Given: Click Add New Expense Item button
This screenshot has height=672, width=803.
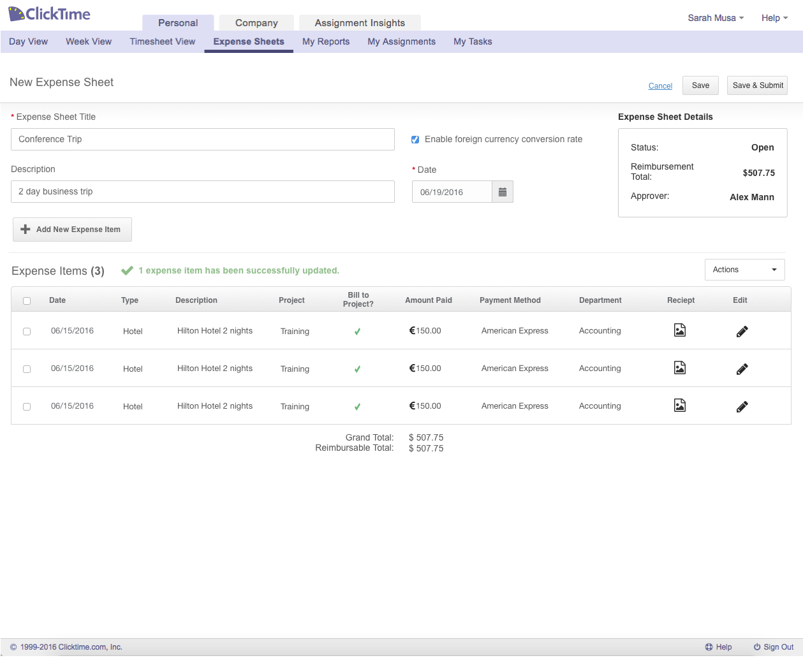Looking at the screenshot, I should [72, 230].
